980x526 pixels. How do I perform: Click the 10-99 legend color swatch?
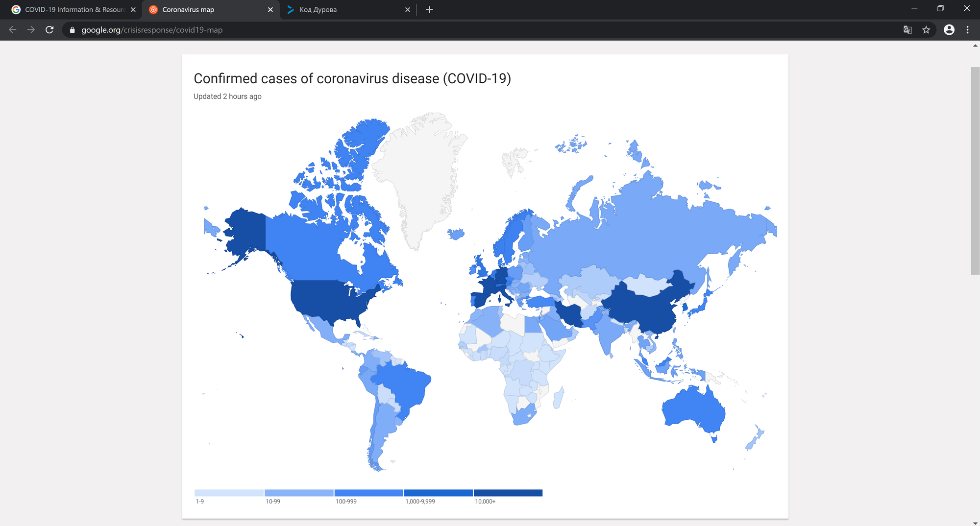299,493
